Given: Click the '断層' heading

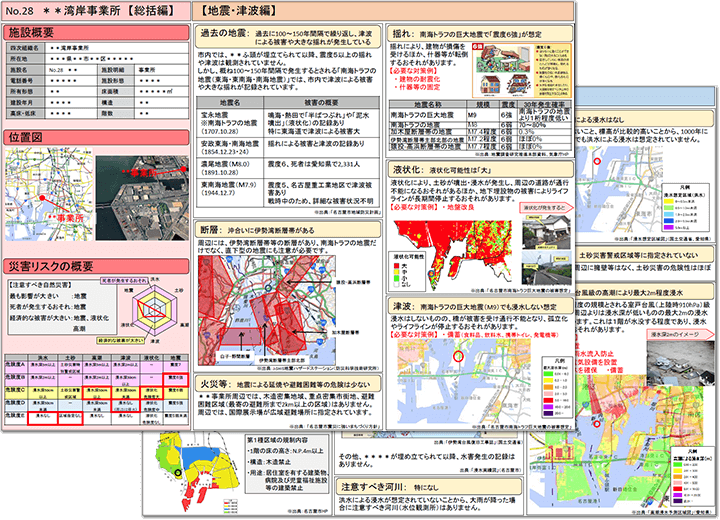Looking at the screenshot, I should 288,230.
